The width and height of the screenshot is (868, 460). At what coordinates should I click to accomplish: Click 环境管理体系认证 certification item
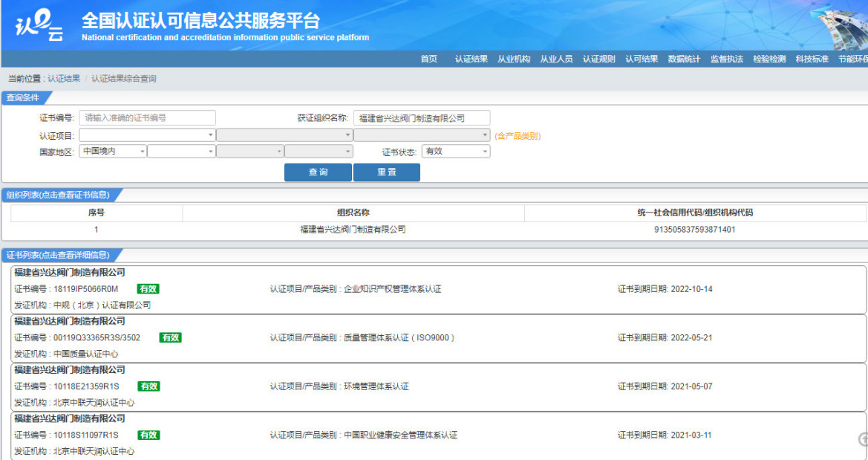click(x=376, y=386)
